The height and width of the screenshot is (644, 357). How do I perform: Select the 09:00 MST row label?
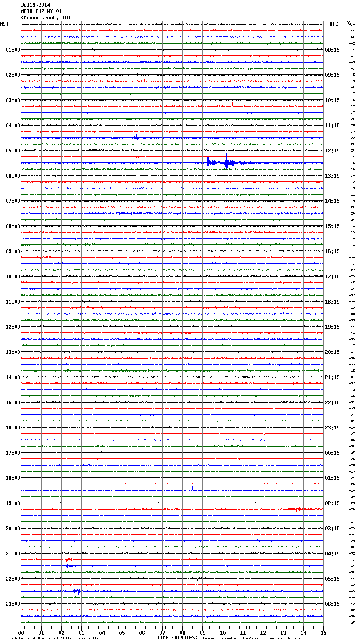13,251
